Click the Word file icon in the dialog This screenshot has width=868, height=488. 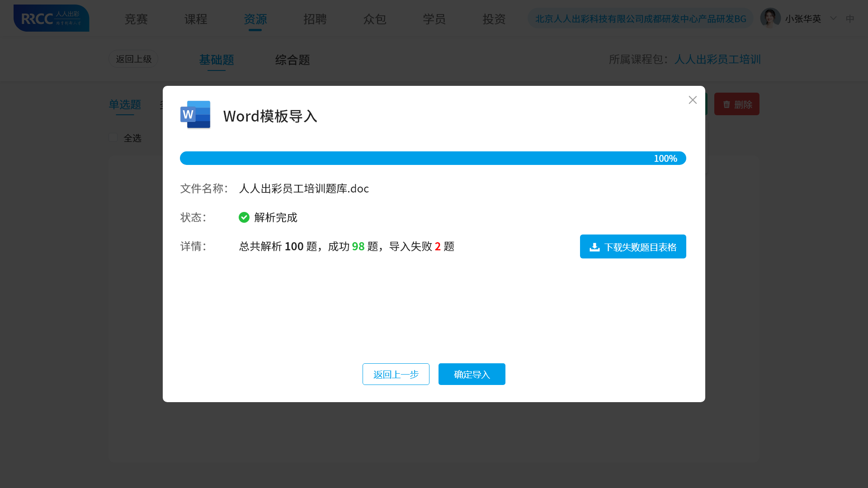195,115
